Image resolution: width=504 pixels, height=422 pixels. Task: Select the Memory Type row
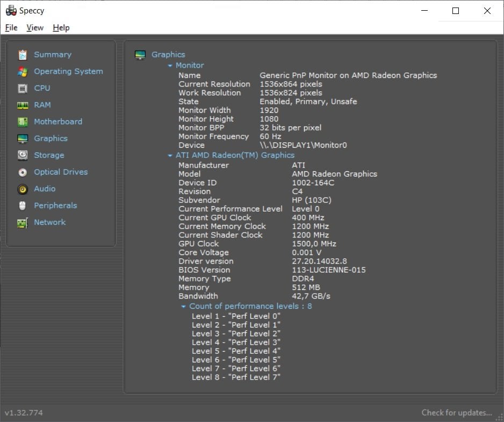(246, 279)
